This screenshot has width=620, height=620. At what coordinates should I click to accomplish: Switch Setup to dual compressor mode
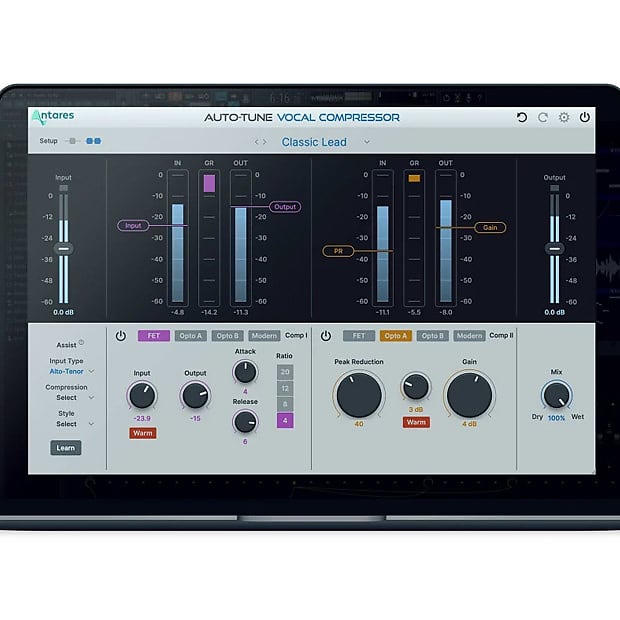[x=93, y=141]
